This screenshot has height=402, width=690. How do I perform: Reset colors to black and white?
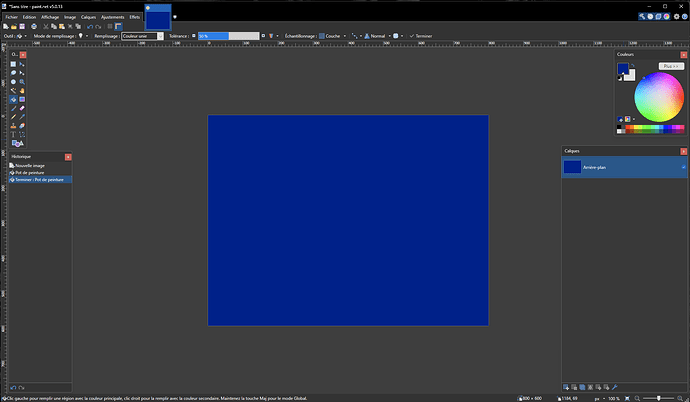[x=620, y=78]
